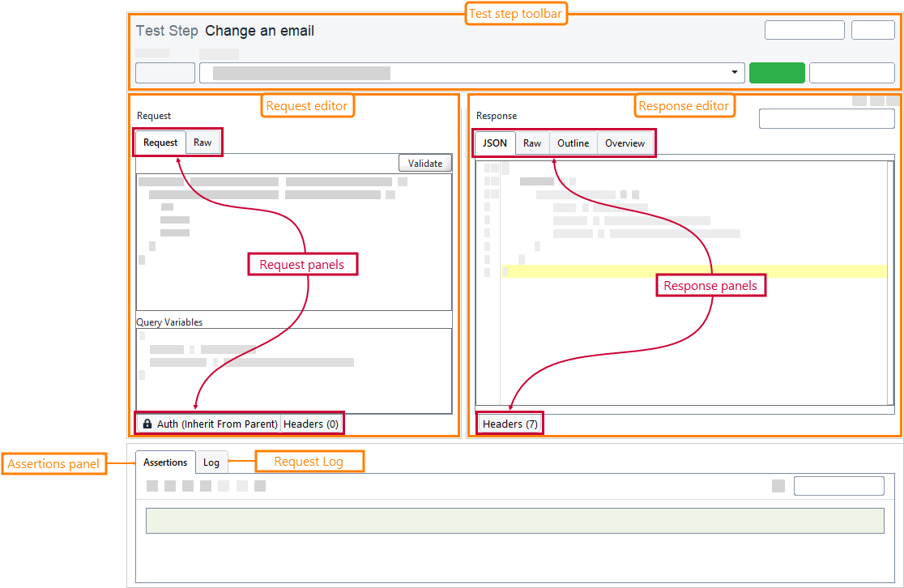The image size is (904, 588).
Task: Switch to the Log tab below the editors
Action: point(211,462)
